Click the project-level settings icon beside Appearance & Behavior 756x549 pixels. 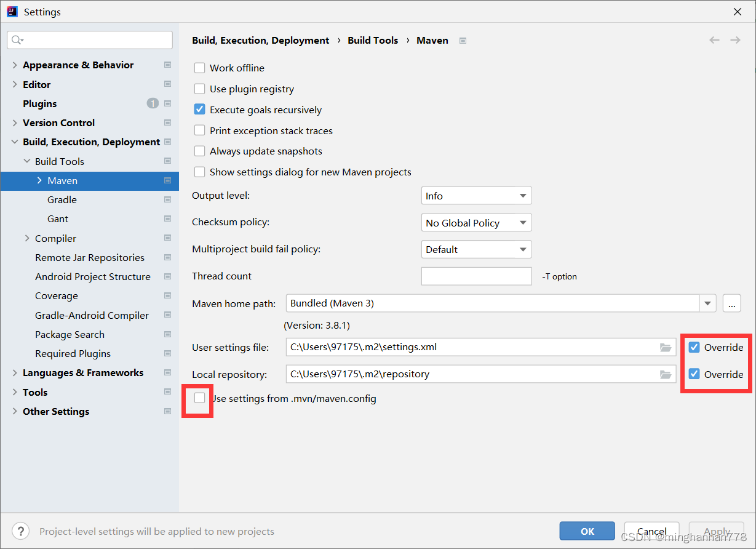(x=167, y=65)
